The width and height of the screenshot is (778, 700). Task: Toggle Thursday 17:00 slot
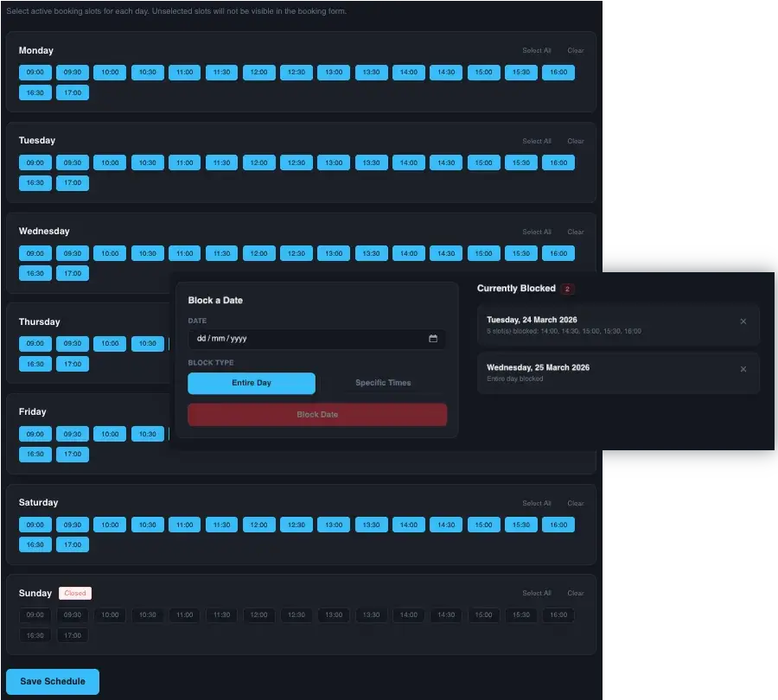[x=73, y=364]
